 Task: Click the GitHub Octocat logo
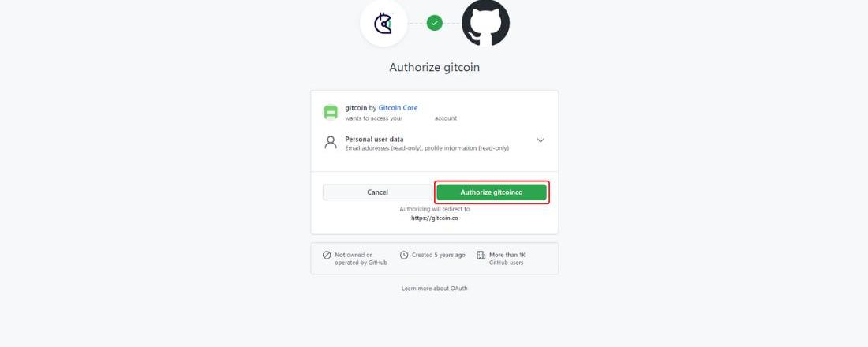tap(485, 23)
